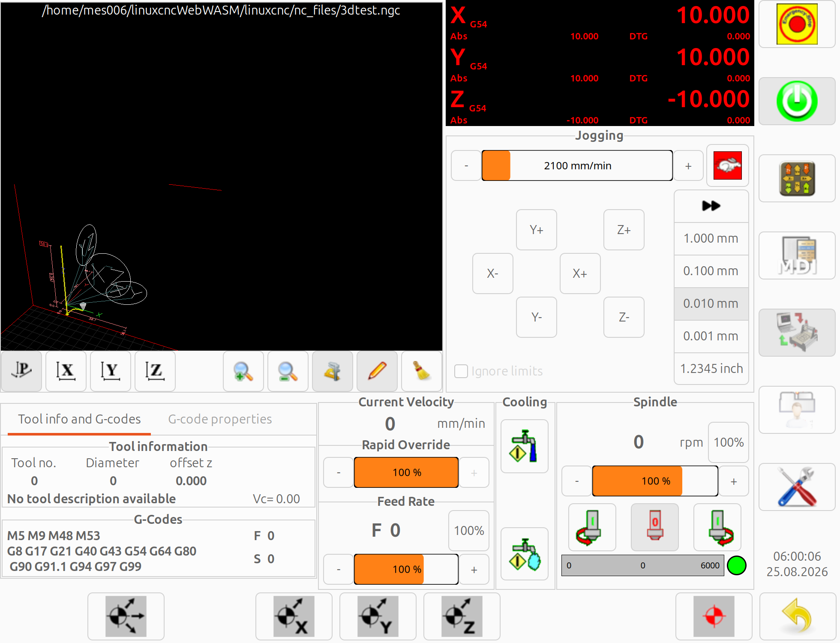This screenshot has width=840, height=643.
Task: Enable the Ignore limits checkbox
Action: click(x=461, y=371)
